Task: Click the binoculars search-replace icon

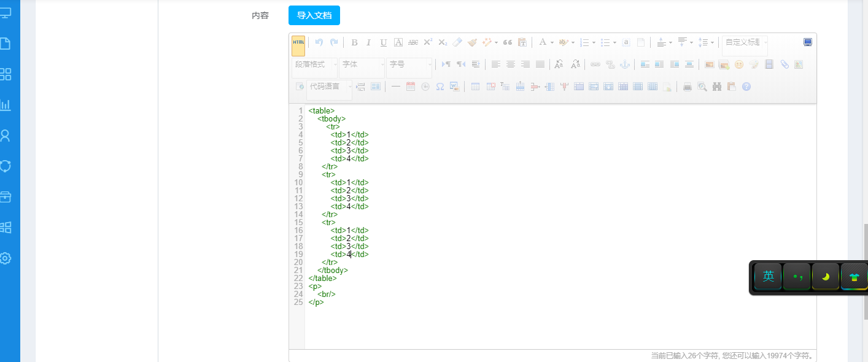Action: pos(716,87)
